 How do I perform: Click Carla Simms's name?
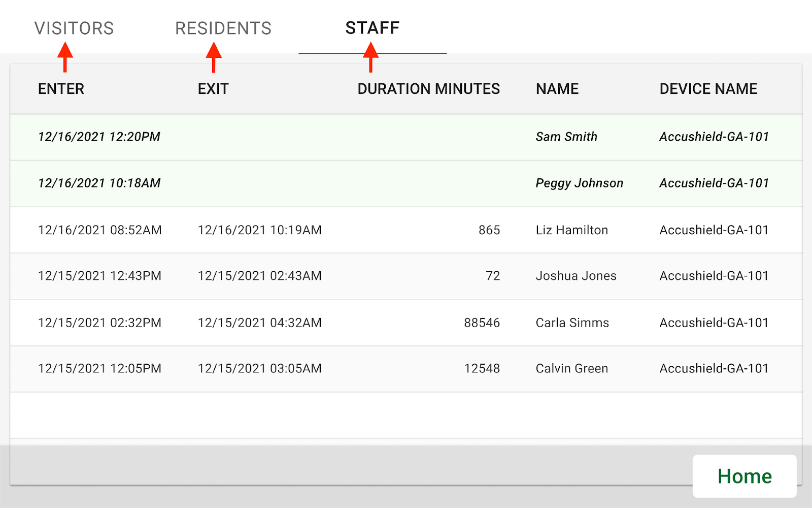571,323
